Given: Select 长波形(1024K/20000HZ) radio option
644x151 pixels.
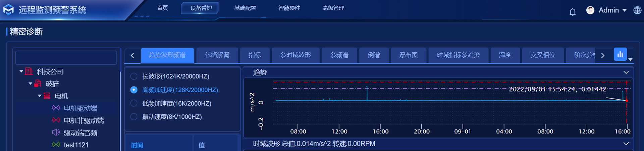Looking at the screenshot, I should click(x=134, y=77).
